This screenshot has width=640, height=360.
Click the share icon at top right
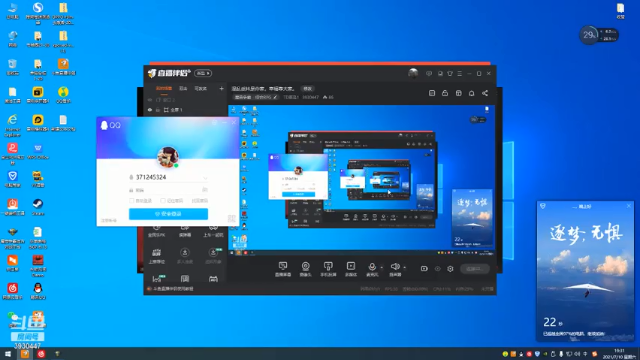click(485, 93)
